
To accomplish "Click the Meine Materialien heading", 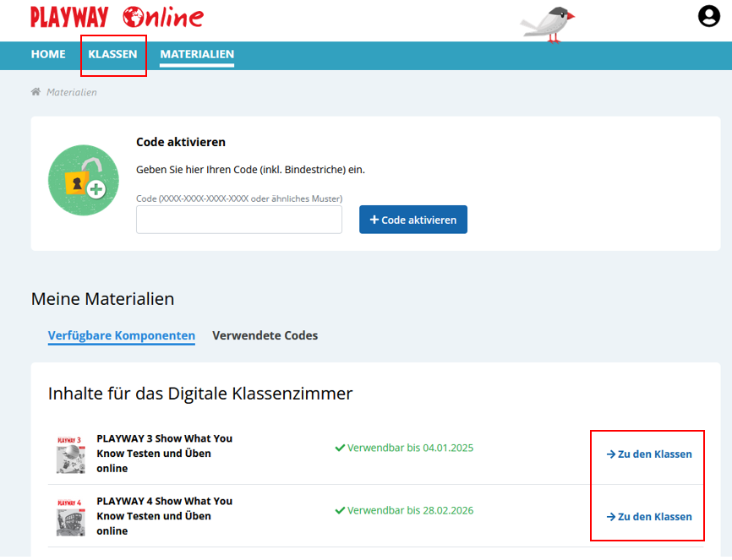I will [x=103, y=299].
